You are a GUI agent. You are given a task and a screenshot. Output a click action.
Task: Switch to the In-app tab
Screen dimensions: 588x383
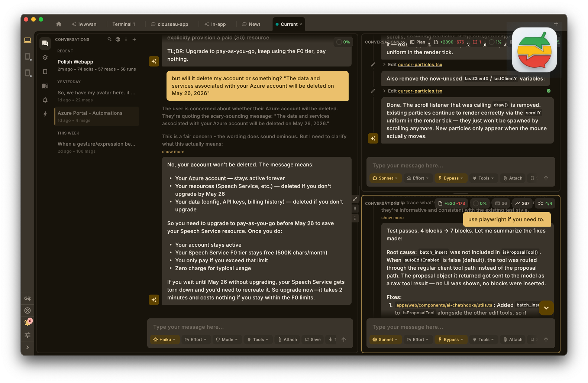click(x=215, y=24)
